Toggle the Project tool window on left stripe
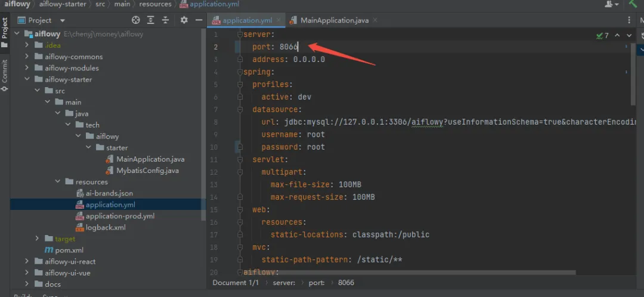 (x=5, y=32)
